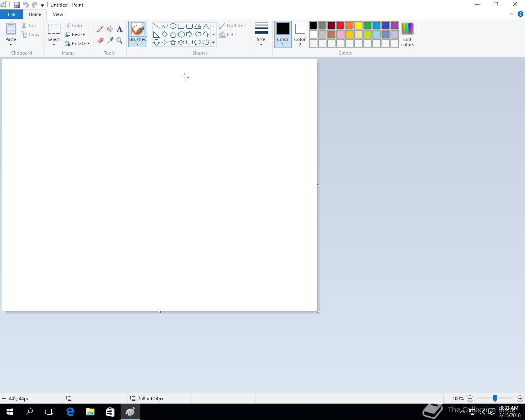Screen dimensions: 525x420
Task: Choose the Right arrow shape
Action: point(189,34)
